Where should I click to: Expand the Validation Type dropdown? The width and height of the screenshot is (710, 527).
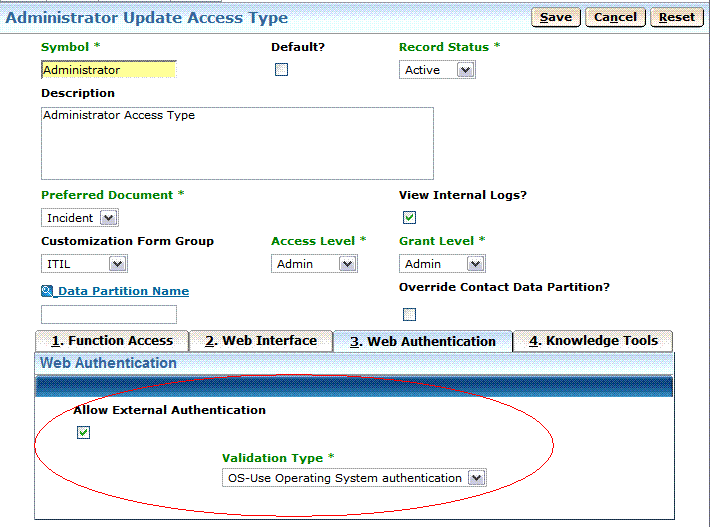(x=354, y=478)
